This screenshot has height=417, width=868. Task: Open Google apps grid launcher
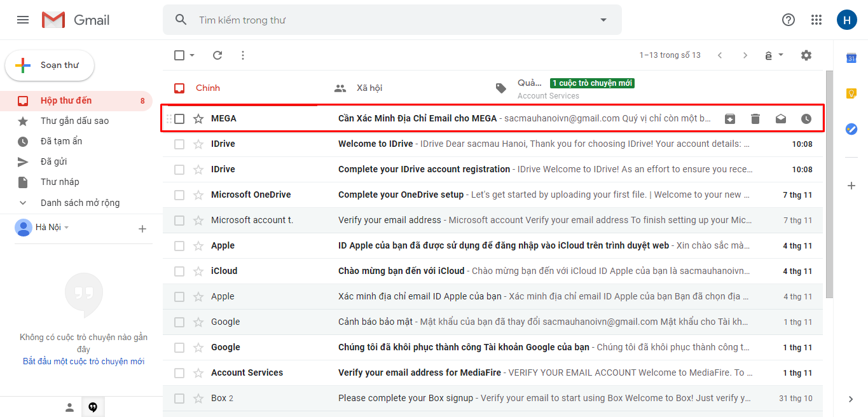816,20
